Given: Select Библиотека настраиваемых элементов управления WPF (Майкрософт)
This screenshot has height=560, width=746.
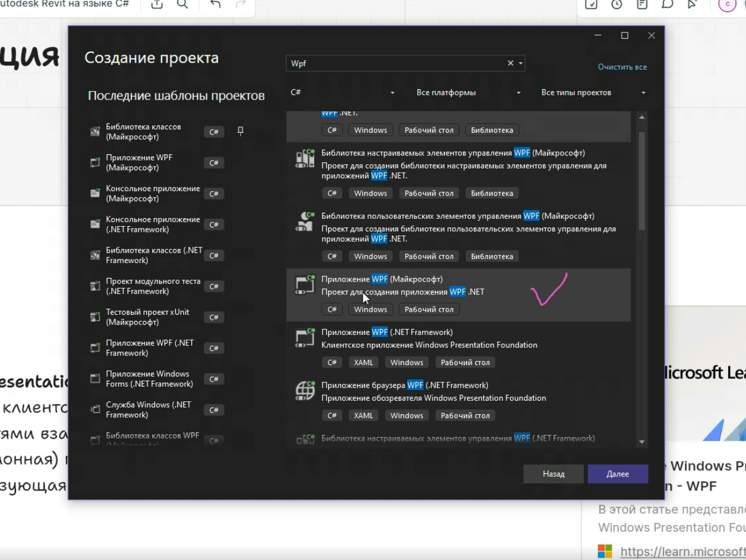Looking at the screenshot, I should (458, 174).
